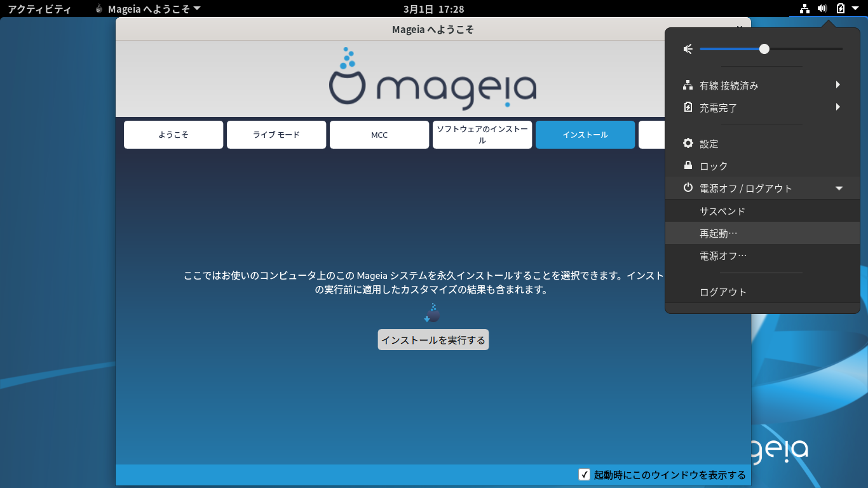
Task: Open the Mageia へようこそ app menu
Action: (147, 9)
